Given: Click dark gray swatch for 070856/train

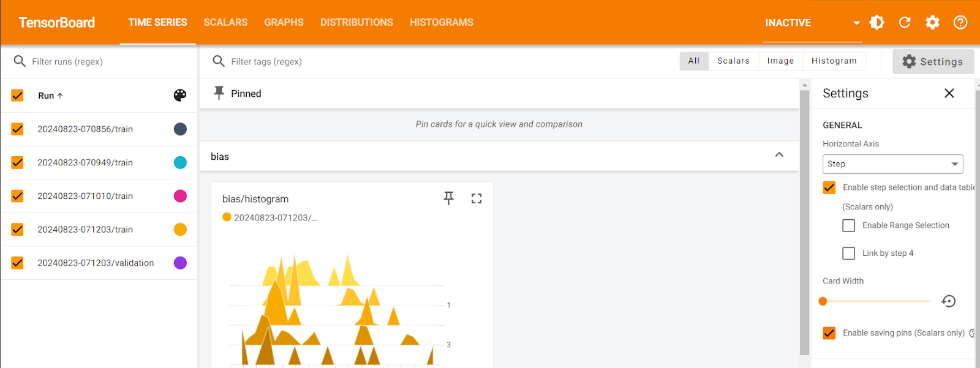Looking at the screenshot, I should [180, 129].
